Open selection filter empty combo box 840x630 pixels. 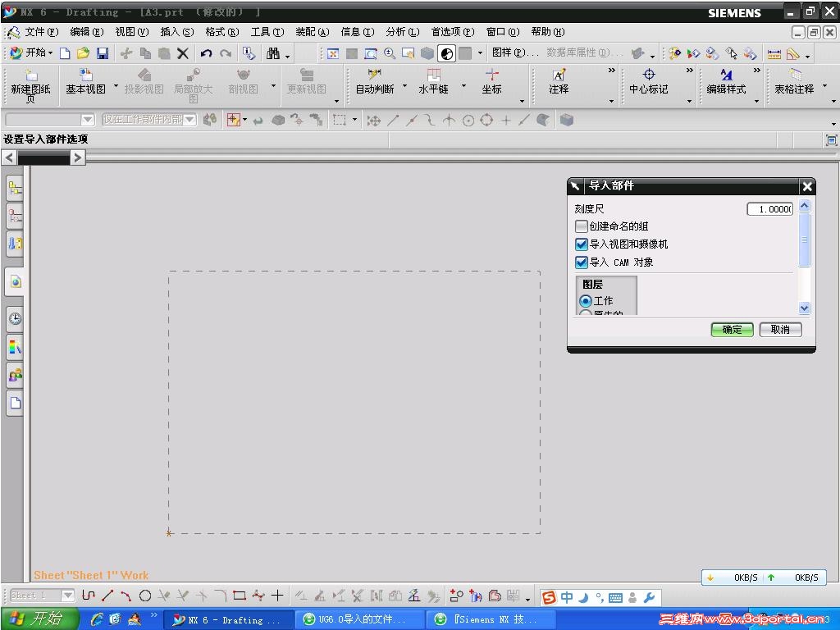[x=50, y=120]
